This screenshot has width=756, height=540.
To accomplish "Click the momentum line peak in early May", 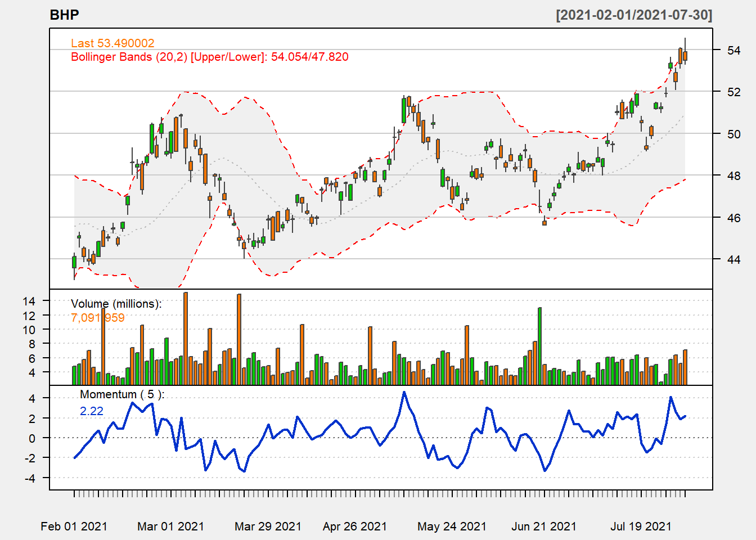I will 404,392.
